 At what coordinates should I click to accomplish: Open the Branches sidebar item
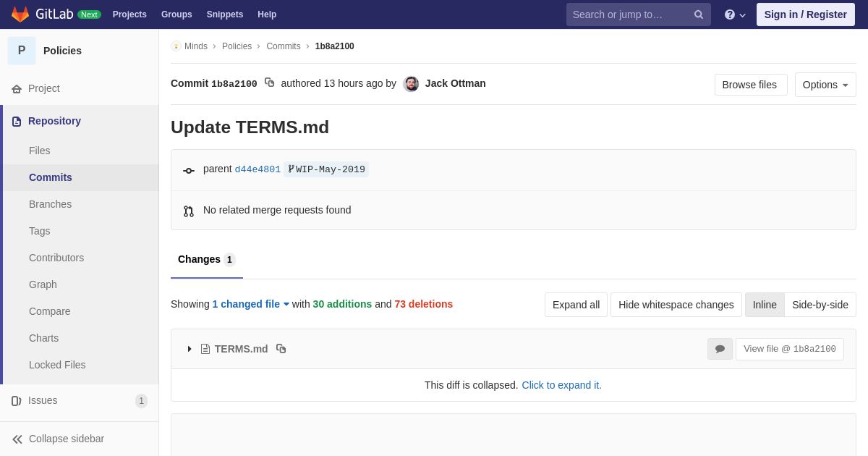click(50, 204)
